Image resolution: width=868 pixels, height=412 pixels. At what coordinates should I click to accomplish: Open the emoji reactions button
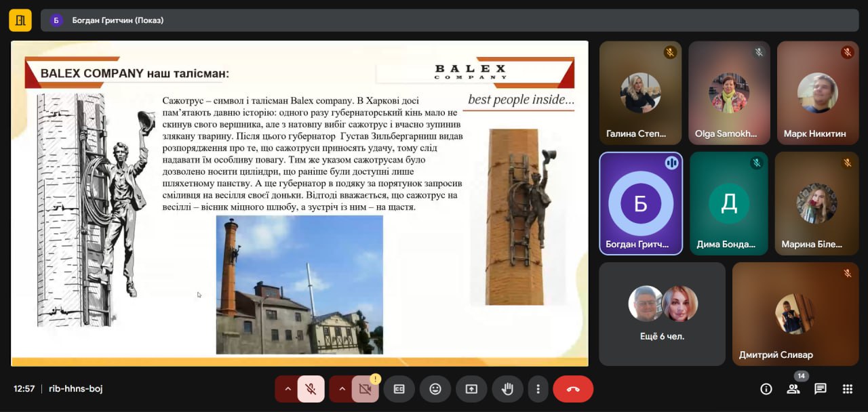pos(435,389)
